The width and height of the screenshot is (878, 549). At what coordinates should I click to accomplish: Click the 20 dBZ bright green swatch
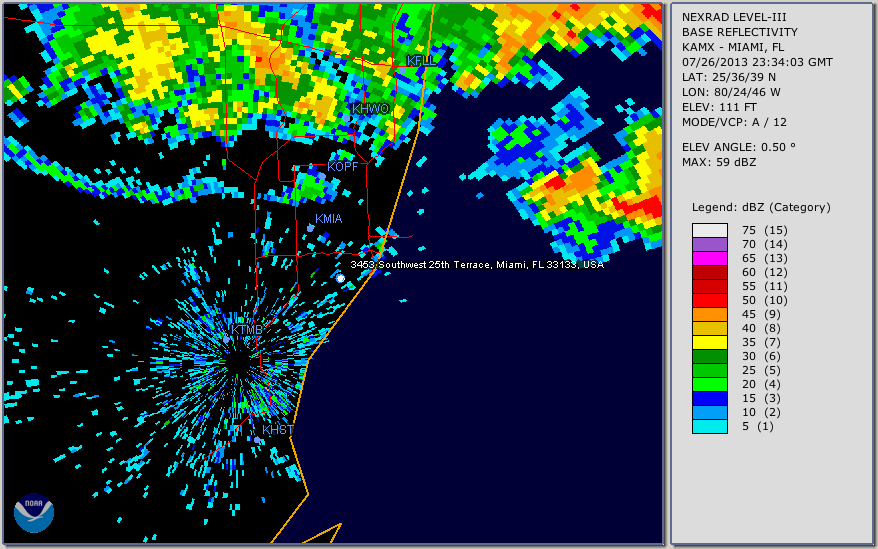[709, 384]
